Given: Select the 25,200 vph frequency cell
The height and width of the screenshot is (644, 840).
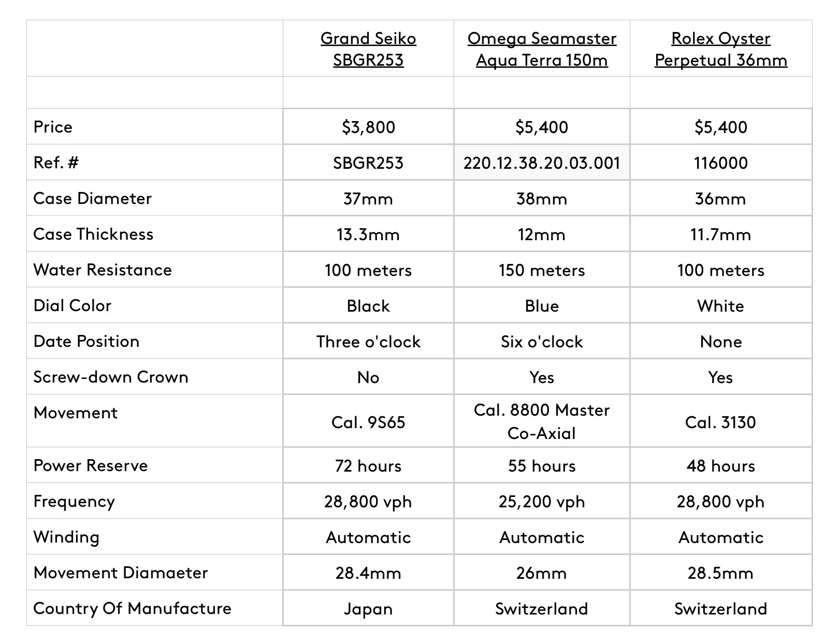Looking at the screenshot, I should 542,502.
